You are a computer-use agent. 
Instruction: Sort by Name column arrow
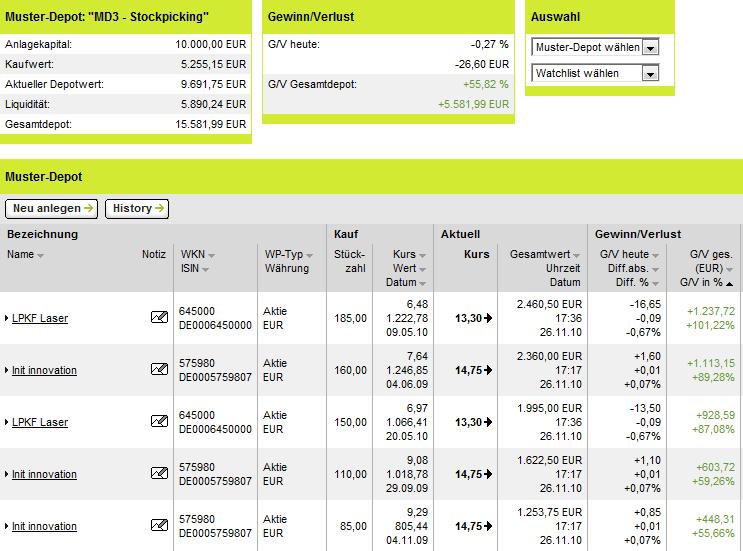click(40, 255)
